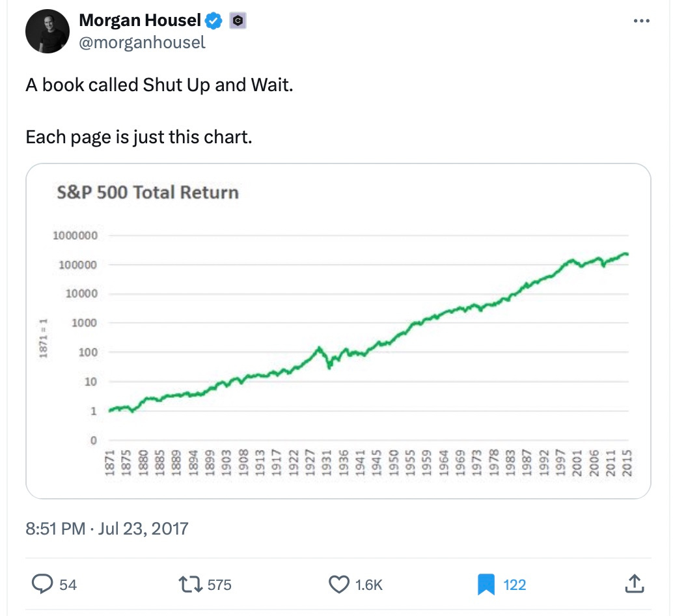
Task: Click the 1.6K likes count
Action: pyautogui.click(x=368, y=585)
